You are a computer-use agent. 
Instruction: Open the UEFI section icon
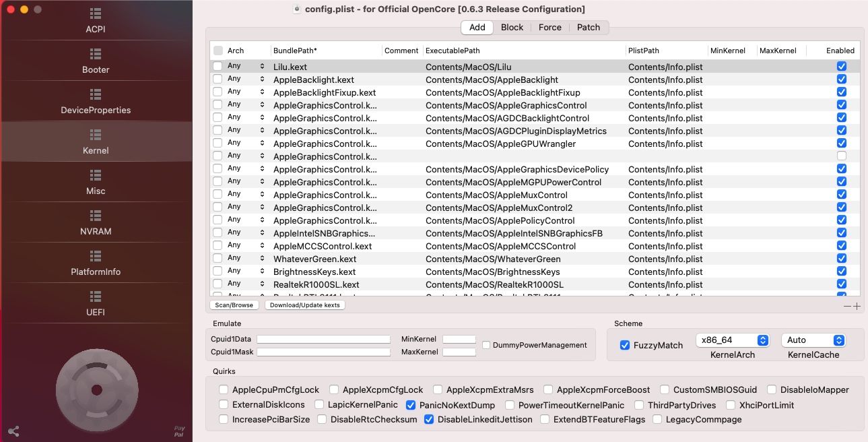point(96,296)
